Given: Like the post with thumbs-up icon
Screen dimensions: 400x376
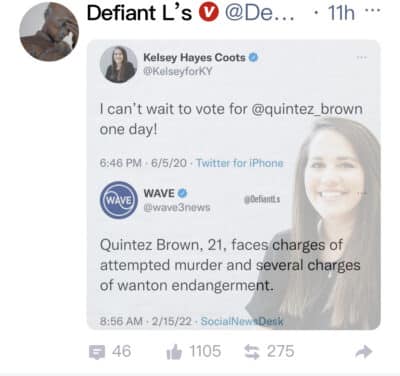Looking at the screenshot, I should pyautogui.click(x=174, y=352).
